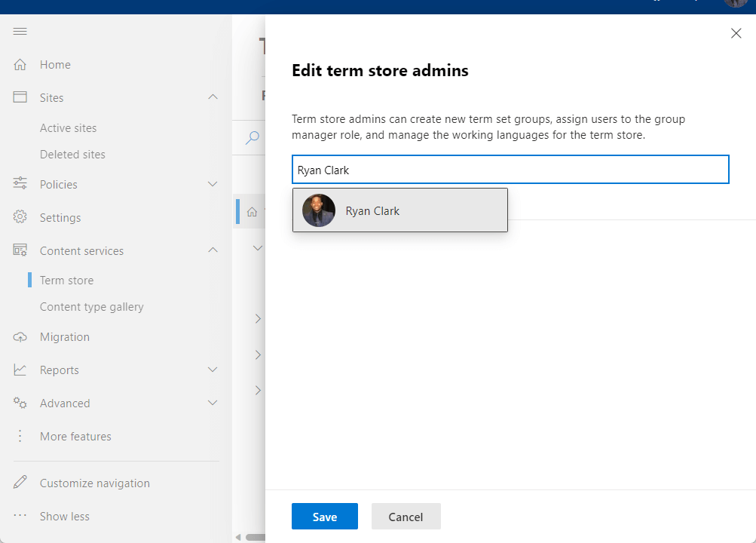Image resolution: width=756 pixels, height=543 pixels.
Task: Toggle the hamburger navigation menu
Action: click(20, 32)
